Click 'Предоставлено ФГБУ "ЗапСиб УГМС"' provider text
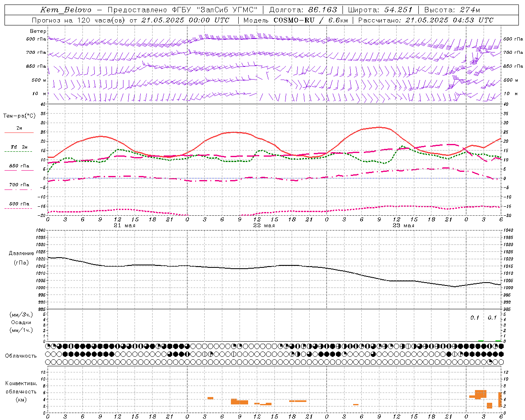The height and width of the screenshot is (420, 525). [x=183, y=10]
